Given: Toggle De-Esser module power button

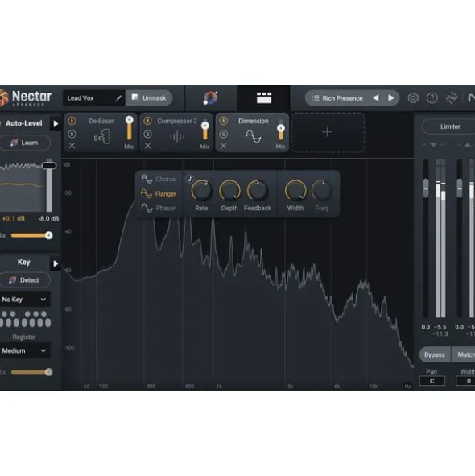Looking at the screenshot, I should [72, 121].
